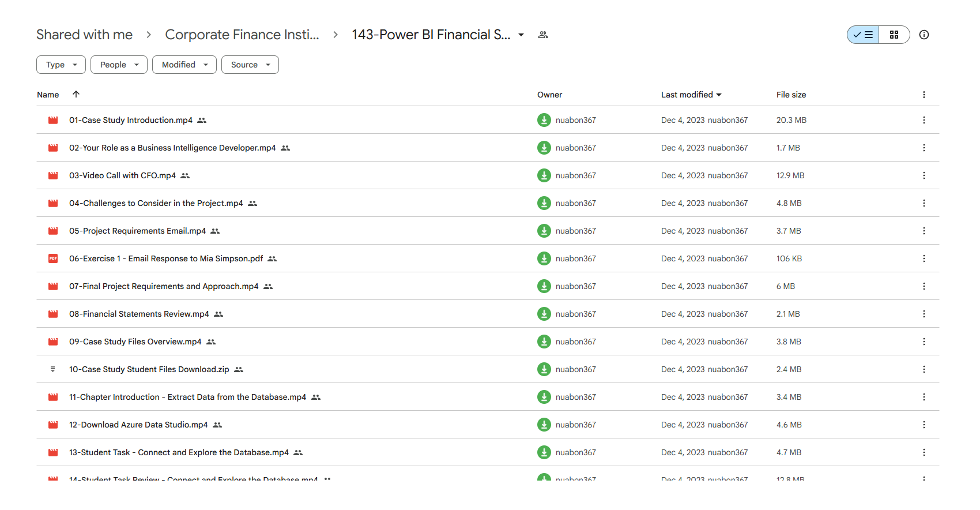Screen dimensions: 980x510
Task: Sort by the Name column header
Action: coord(48,95)
